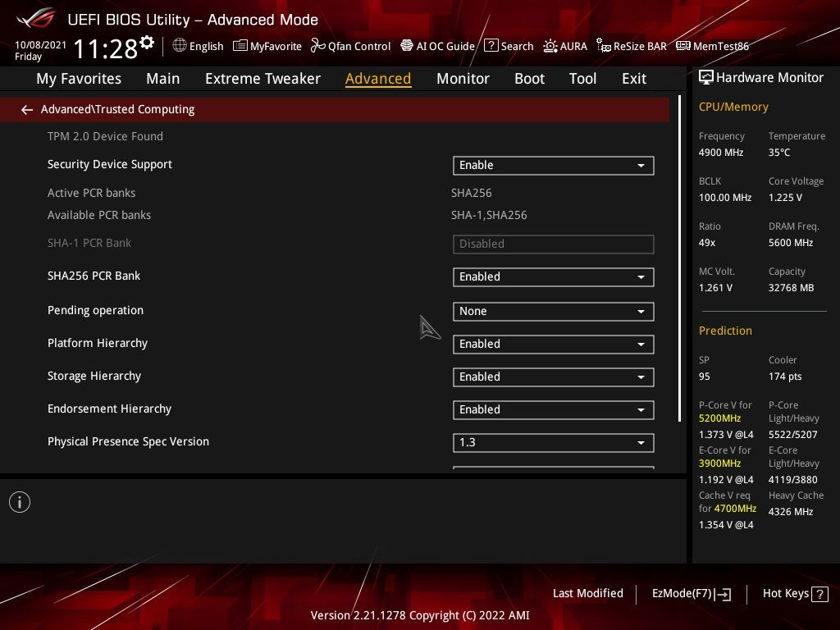Open Storage Hierarchy dropdown
840x630 pixels.
tap(554, 377)
